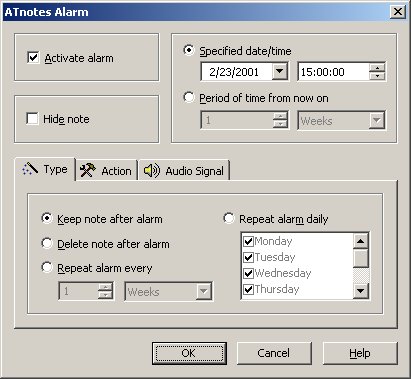Click the 15:00:00 time field

coord(334,72)
